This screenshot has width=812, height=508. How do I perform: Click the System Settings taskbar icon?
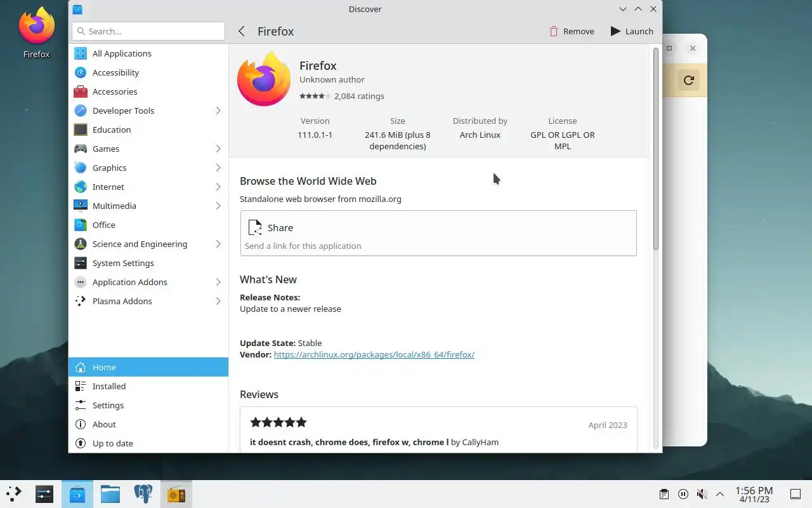click(44, 494)
